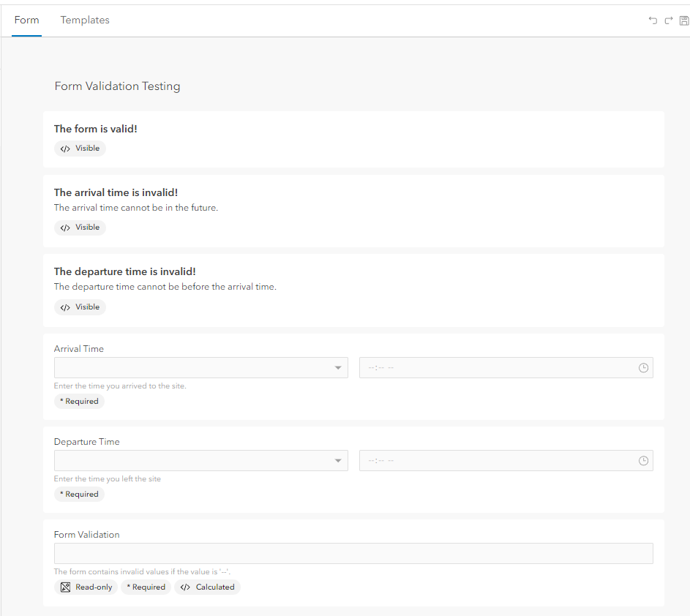Click the clock icon on Arrival Time field

click(642, 367)
